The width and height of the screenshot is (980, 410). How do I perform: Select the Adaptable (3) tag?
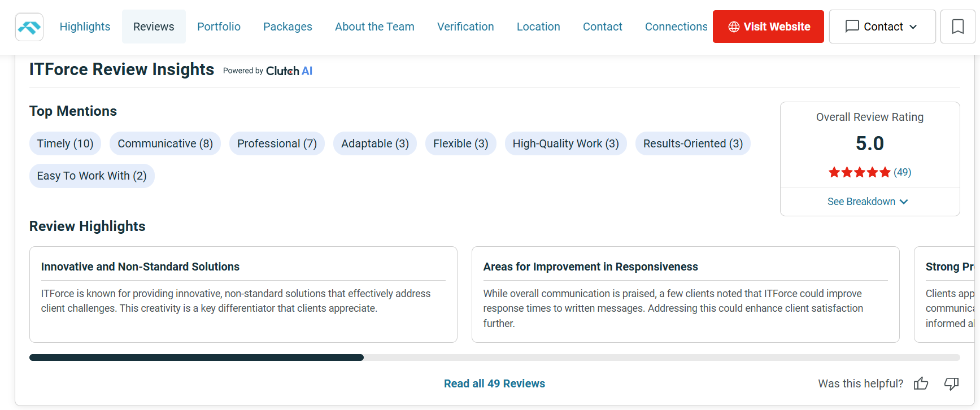pos(375,143)
